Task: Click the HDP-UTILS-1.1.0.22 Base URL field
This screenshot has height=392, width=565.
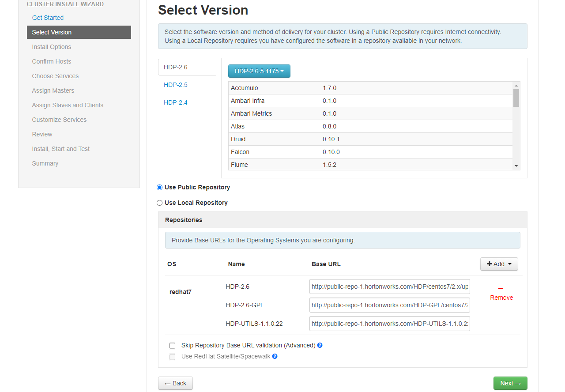Action: pos(389,324)
